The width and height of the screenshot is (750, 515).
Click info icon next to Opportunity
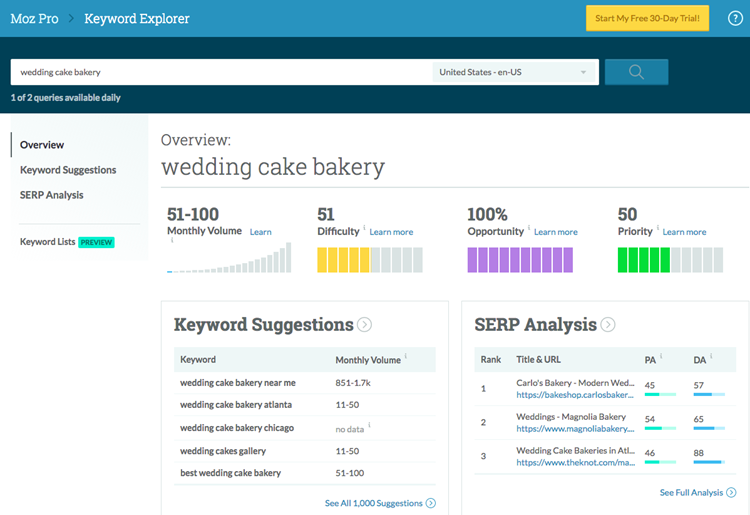(529, 227)
